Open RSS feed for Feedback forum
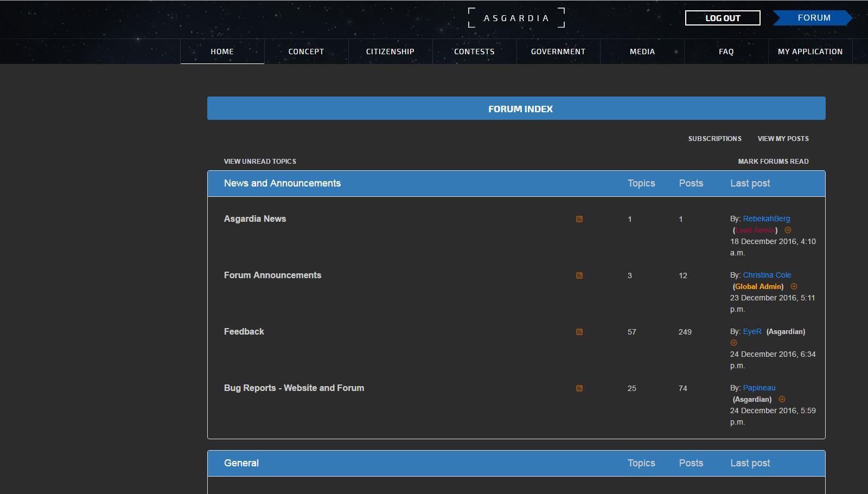The height and width of the screenshot is (494, 868). tap(579, 332)
